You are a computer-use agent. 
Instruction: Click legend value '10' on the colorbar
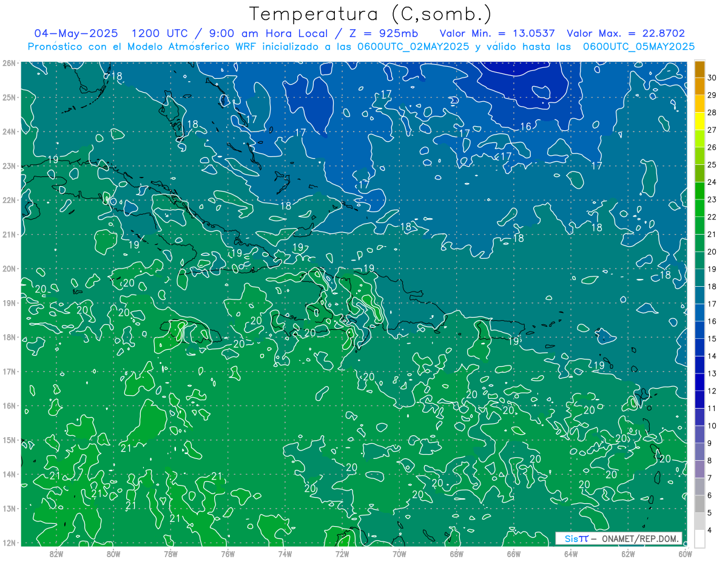pyautogui.click(x=712, y=426)
